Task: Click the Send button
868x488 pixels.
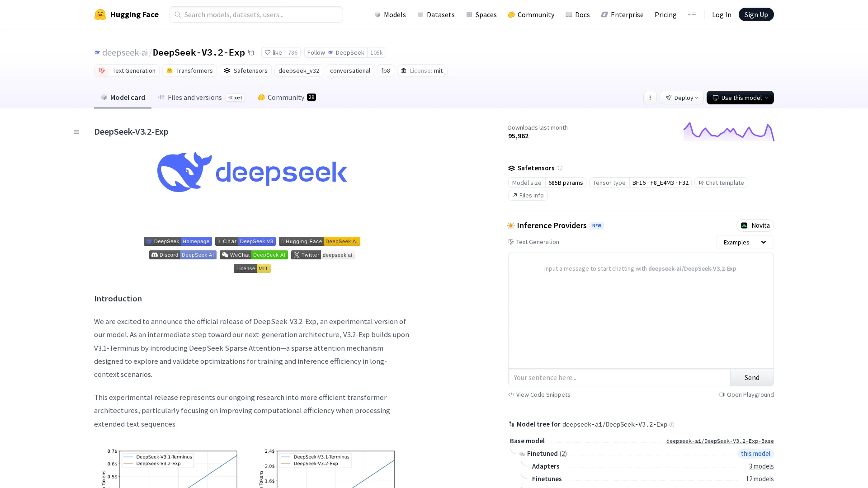Action: pyautogui.click(x=751, y=377)
